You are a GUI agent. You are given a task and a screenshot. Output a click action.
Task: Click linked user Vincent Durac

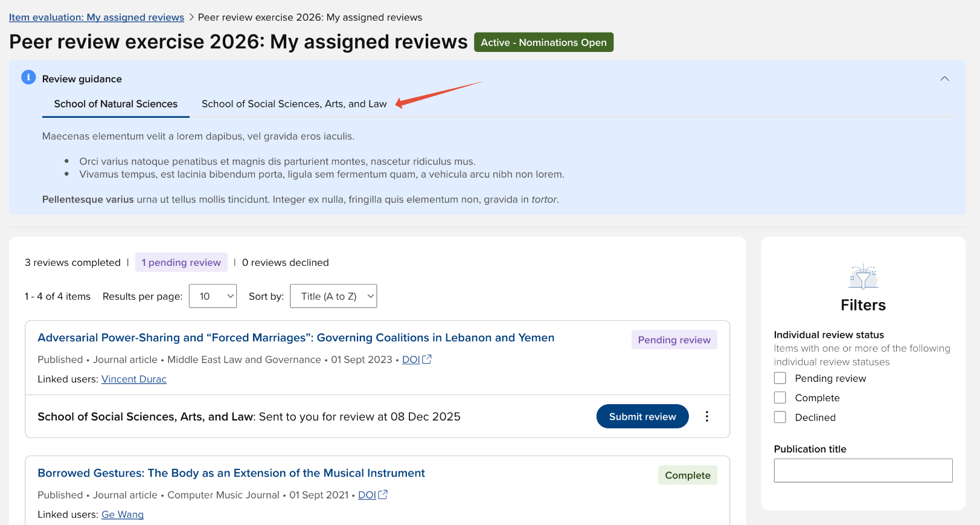(x=134, y=379)
